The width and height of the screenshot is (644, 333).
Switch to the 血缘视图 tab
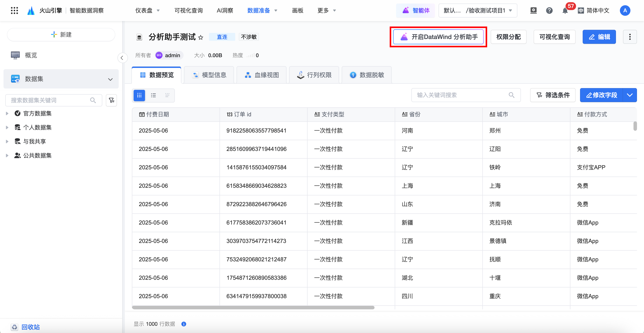coord(262,75)
